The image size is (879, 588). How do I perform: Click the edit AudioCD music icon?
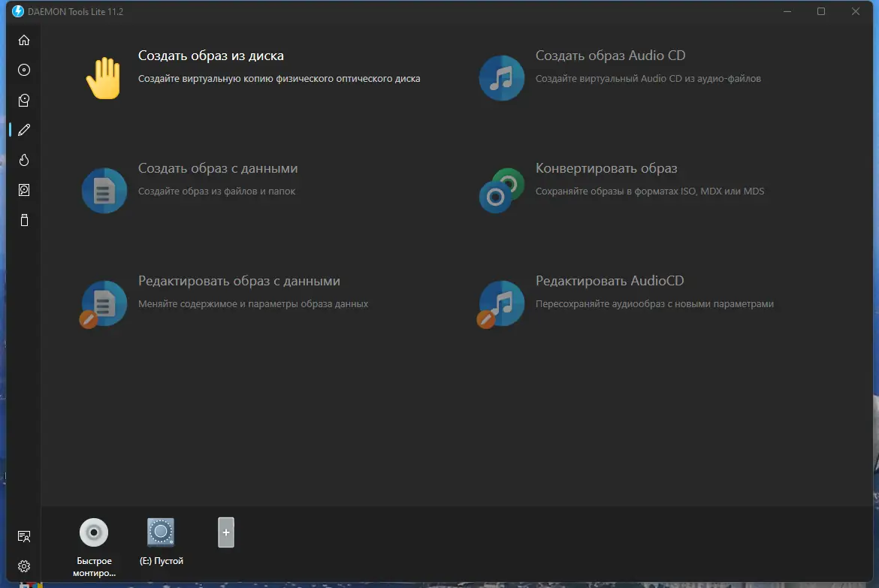coord(500,304)
